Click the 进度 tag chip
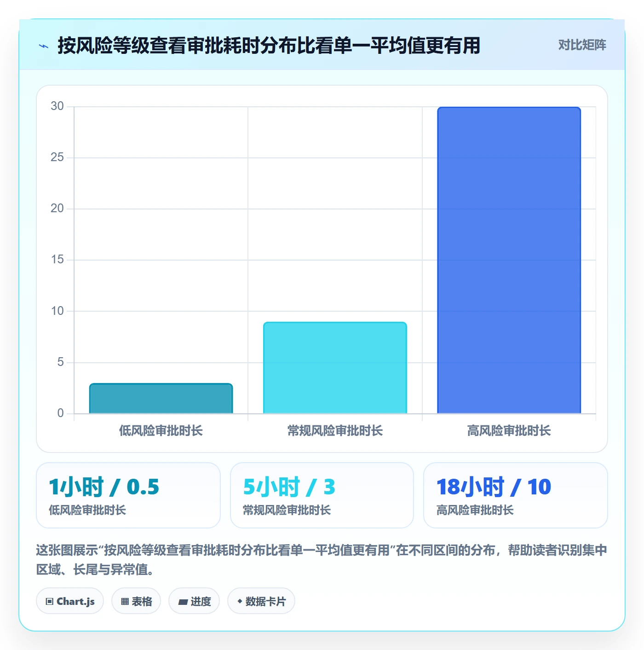The image size is (644, 650). coord(194,601)
